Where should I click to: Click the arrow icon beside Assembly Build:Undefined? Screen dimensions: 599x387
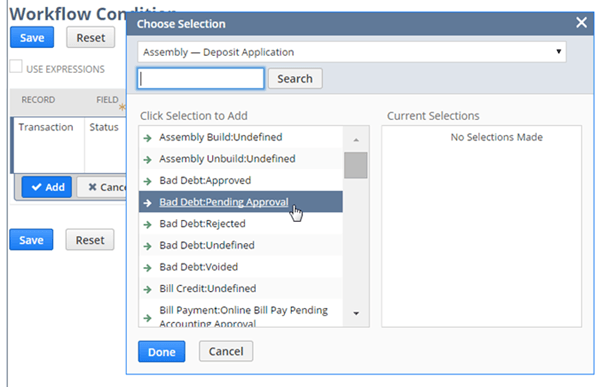click(x=147, y=138)
